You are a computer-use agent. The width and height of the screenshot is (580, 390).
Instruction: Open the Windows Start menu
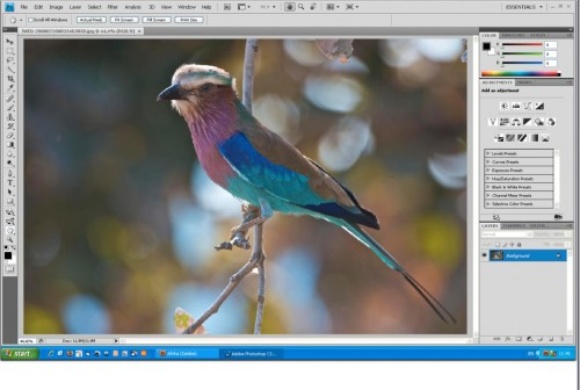(x=19, y=353)
